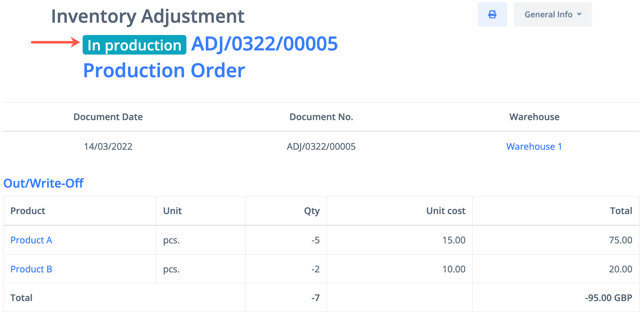Open the Production Order link
The width and height of the screenshot is (644, 314).
164,70
